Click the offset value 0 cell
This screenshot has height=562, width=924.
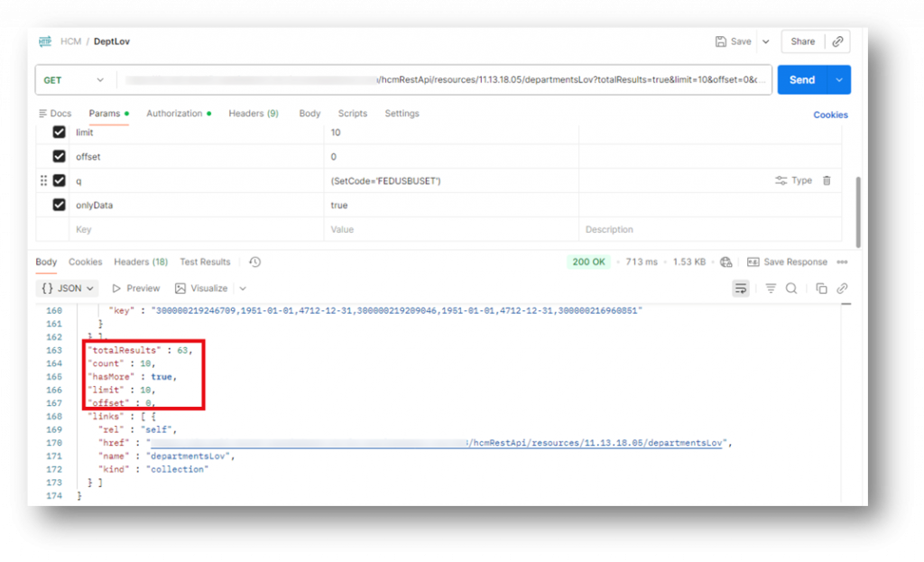(x=451, y=157)
